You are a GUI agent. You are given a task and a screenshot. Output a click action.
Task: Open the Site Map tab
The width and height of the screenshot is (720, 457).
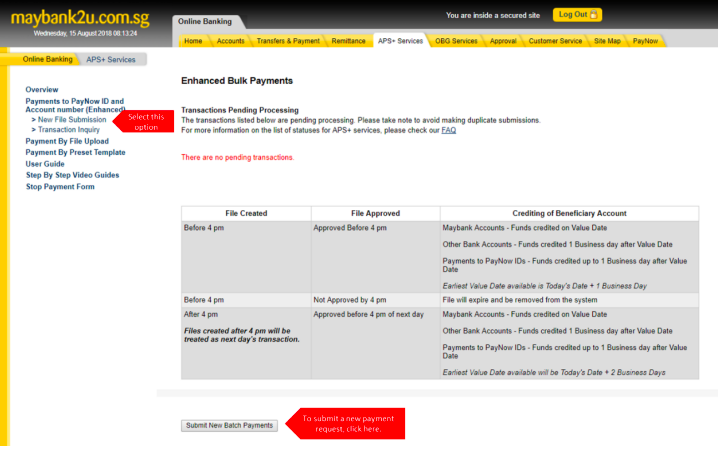607,41
